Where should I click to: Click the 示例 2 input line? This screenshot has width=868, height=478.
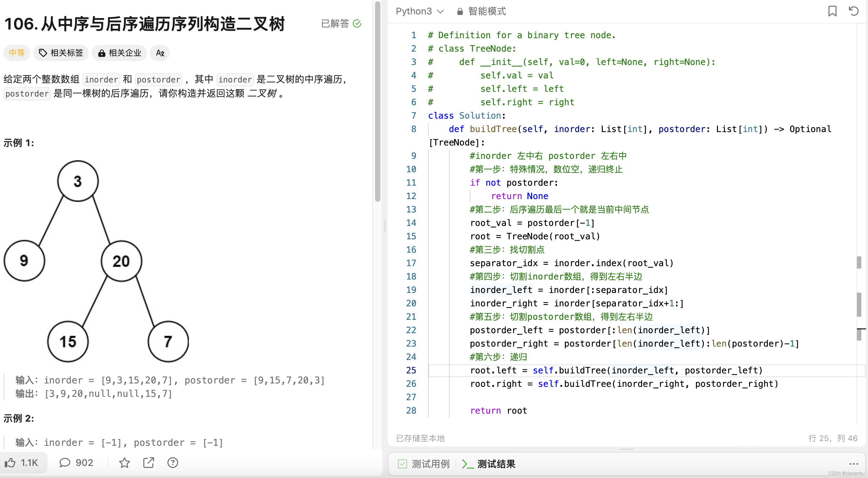119,442
